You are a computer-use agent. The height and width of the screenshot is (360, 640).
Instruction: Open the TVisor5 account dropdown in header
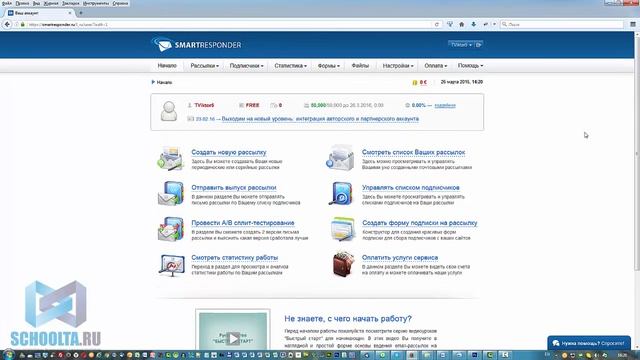pos(461,44)
